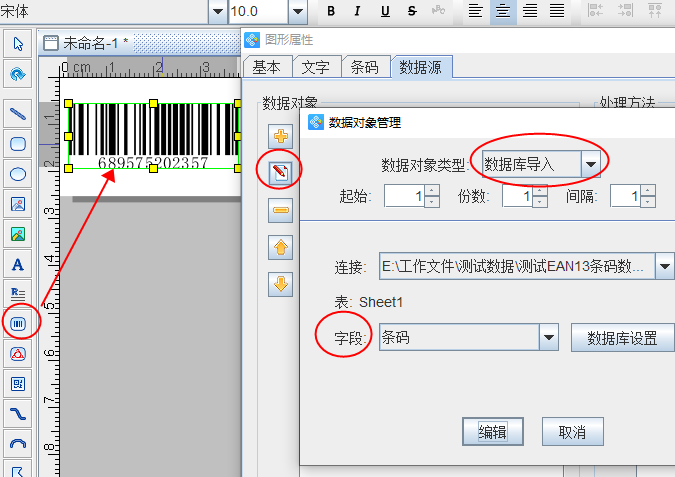Viewport: 675px width, 477px height.
Task: Select the arrow pointer tool
Action: [17, 44]
